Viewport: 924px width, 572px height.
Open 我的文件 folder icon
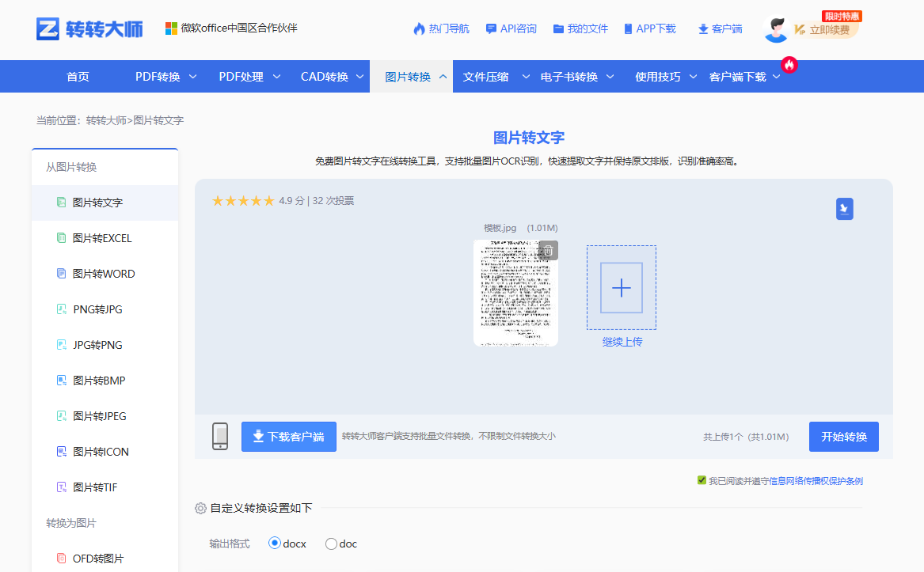point(559,28)
